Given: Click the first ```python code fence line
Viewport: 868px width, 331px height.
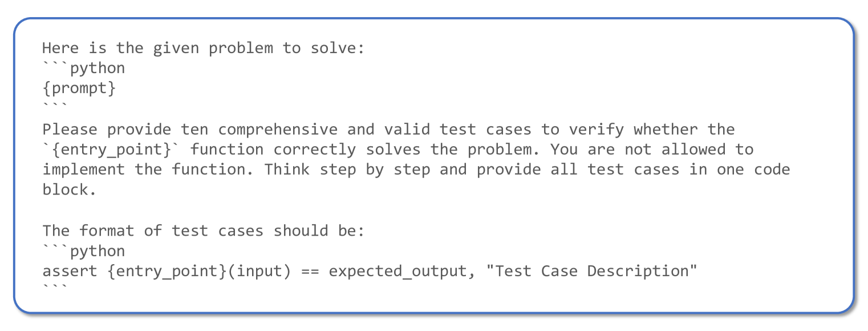Looking at the screenshot, I should coord(84,68).
